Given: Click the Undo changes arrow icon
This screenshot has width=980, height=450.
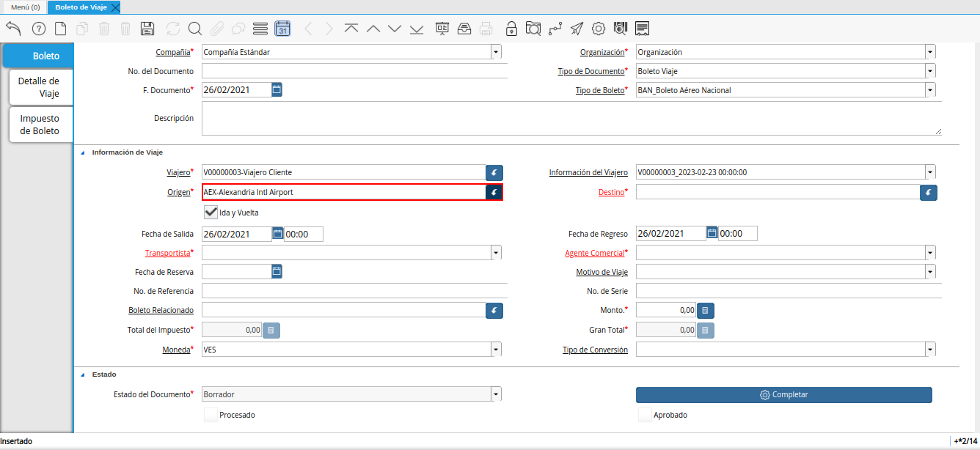Looking at the screenshot, I should pos(13,29).
